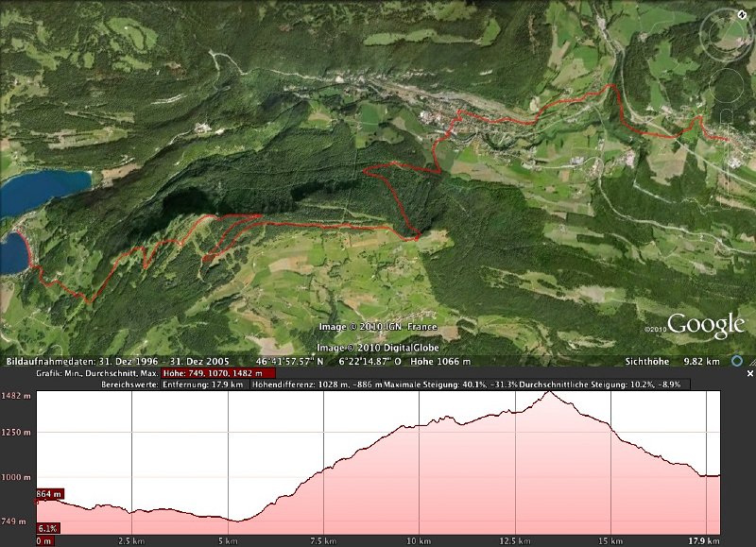Viewport: 756px width, 547px height.
Task: Click the 5 km mark on the distance axis
Action: (x=227, y=541)
